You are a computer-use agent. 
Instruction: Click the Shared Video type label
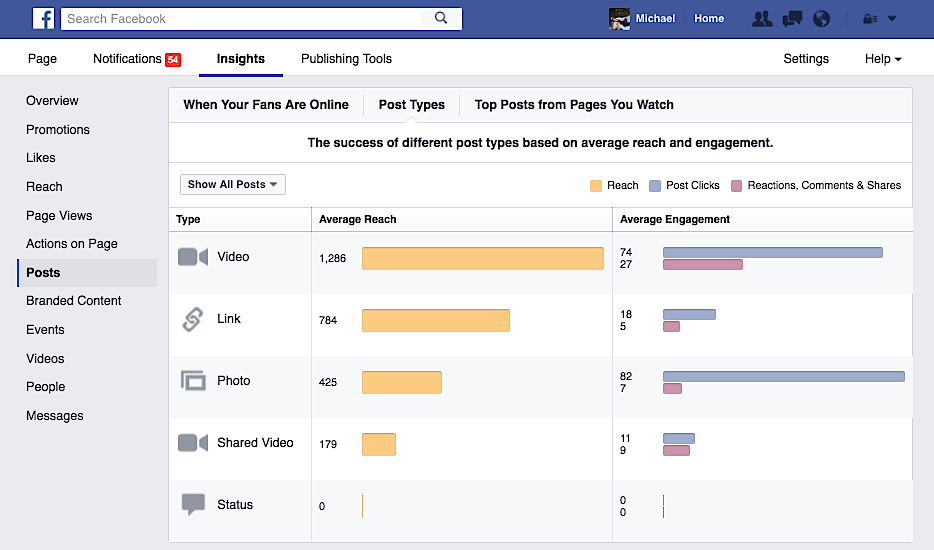[x=255, y=443]
